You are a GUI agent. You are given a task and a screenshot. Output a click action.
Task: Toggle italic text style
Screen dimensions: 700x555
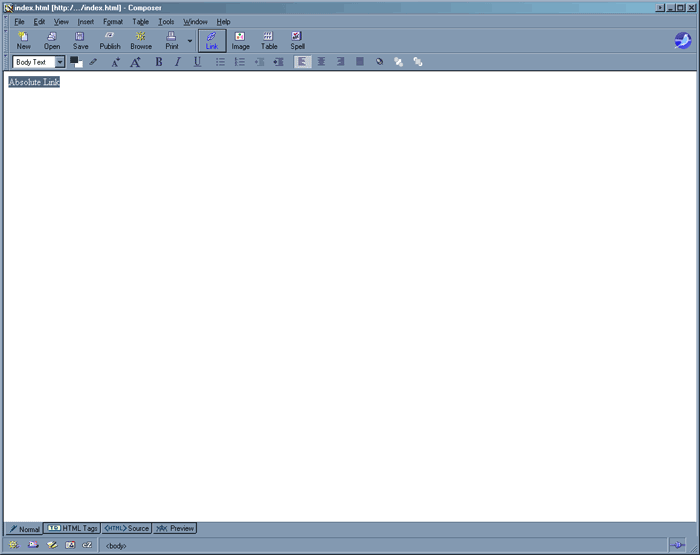pyautogui.click(x=178, y=62)
